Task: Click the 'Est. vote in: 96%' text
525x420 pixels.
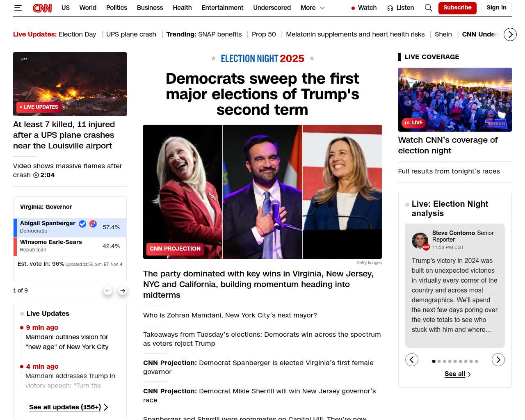Action: pyautogui.click(x=41, y=264)
